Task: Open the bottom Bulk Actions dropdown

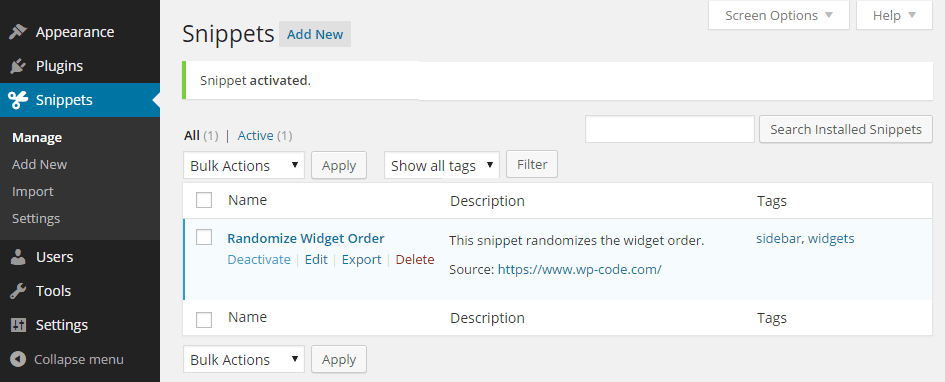Action: [244, 359]
